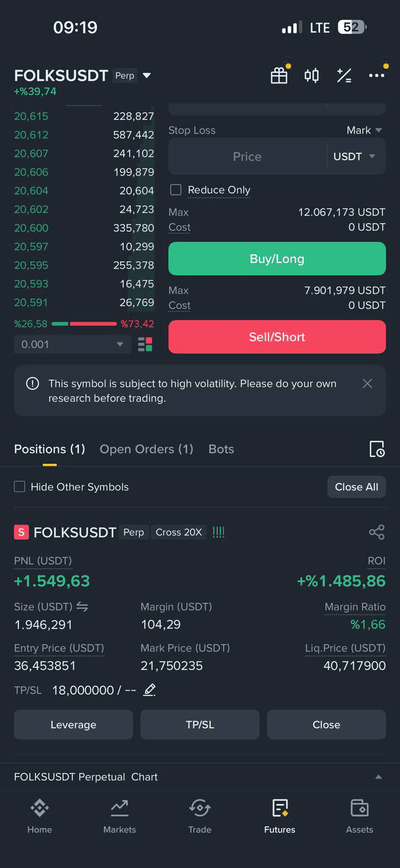Screen dimensions: 400x868
Task: Change the order book layout icon
Action: point(145,344)
